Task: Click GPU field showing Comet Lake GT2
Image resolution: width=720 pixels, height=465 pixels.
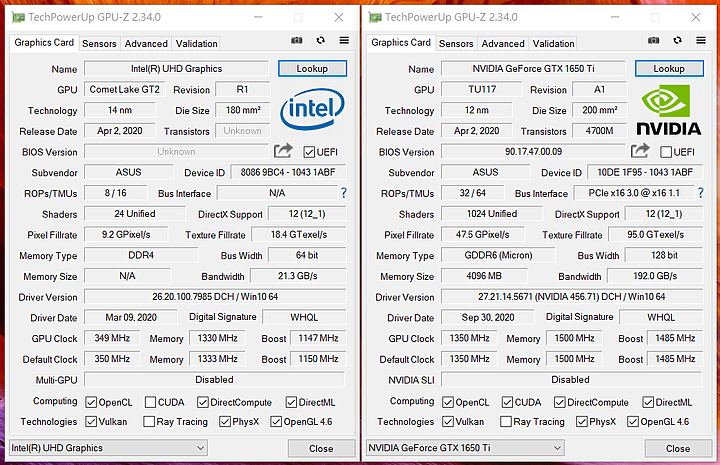Action: coord(124,89)
